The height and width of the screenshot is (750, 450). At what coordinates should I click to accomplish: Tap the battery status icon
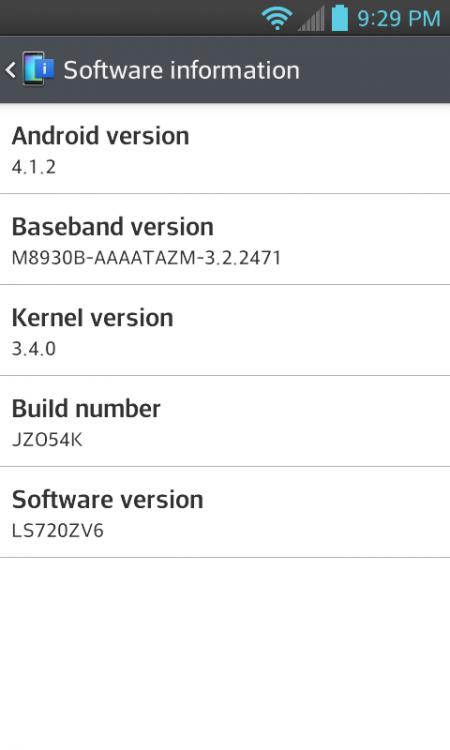tap(340, 18)
